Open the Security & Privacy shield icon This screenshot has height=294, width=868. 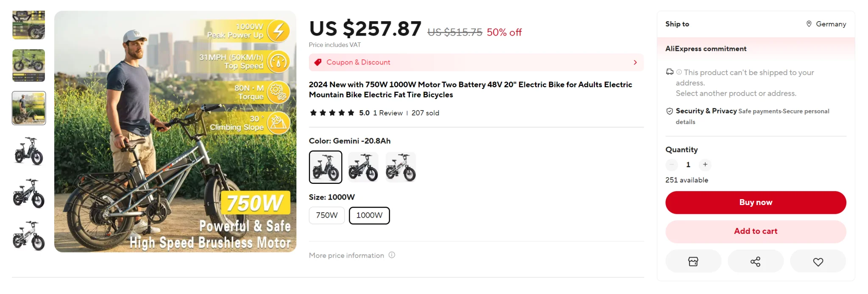(x=670, y=111)
